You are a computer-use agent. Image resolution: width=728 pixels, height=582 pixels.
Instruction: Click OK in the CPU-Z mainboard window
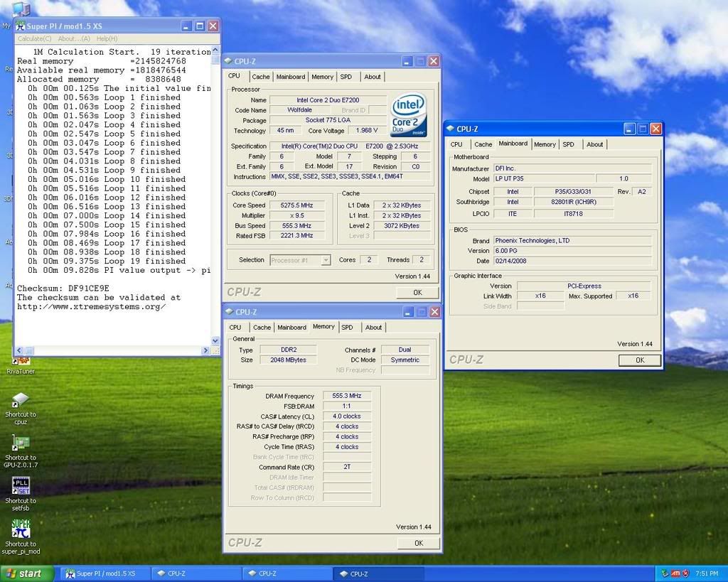point(640,360)
